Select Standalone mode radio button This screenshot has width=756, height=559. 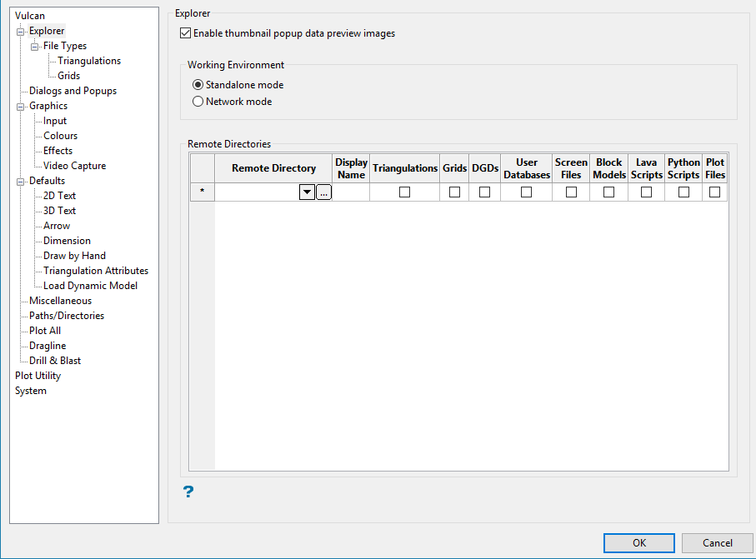[198, 85]
